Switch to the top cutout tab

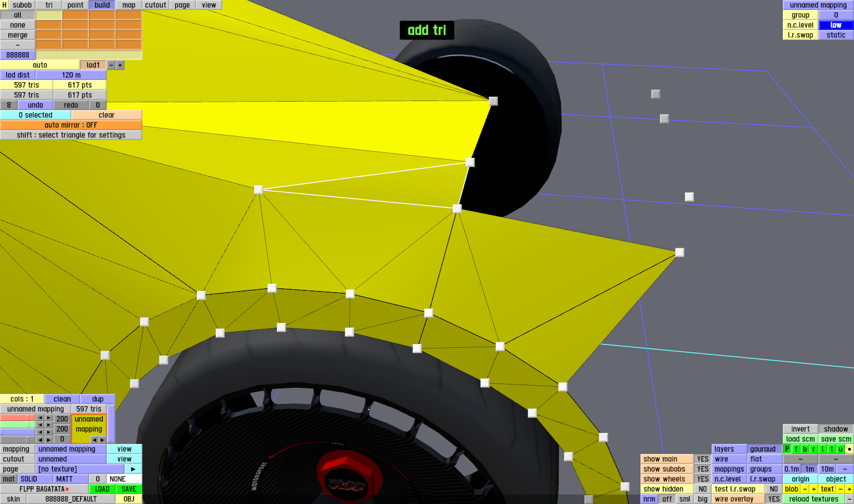pyautogui.click(x=156, y=5)
